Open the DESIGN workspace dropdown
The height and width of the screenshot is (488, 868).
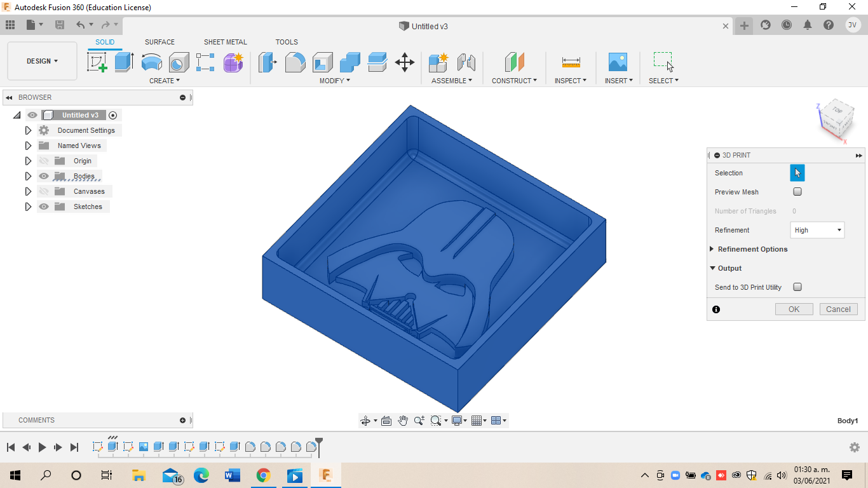[42, 61]
